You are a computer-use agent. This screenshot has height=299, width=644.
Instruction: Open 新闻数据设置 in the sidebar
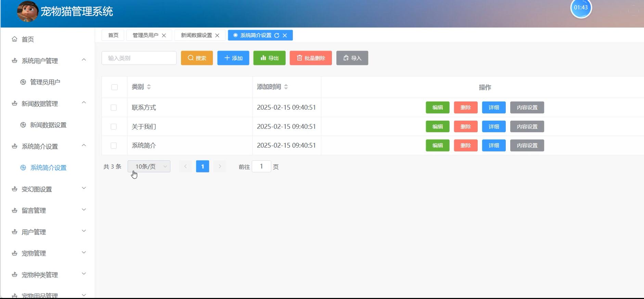[48, 125]
